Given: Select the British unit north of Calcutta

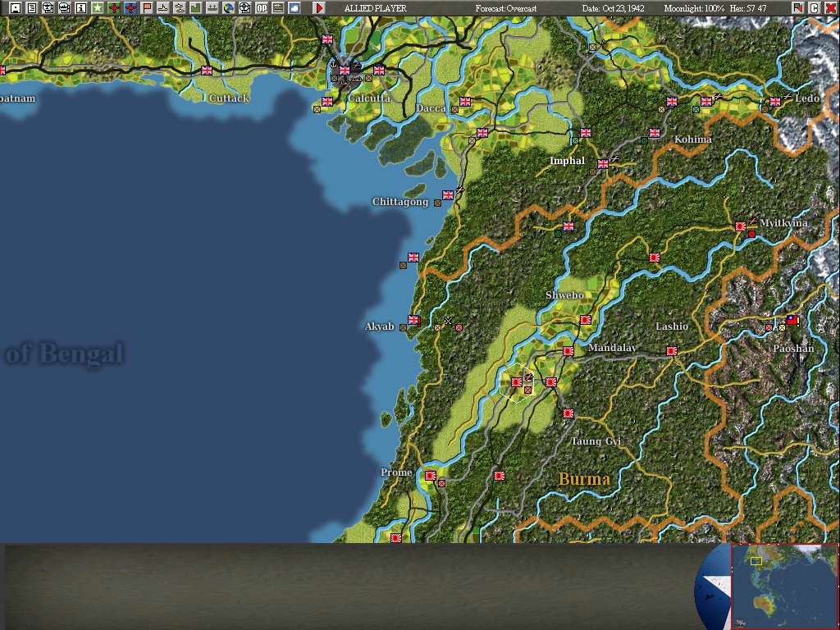Looking at the screenshot, I should tap(327, 39).
